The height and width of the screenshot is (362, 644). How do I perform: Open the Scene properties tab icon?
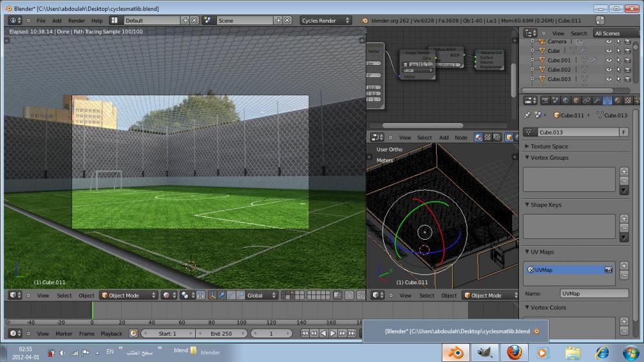[x=555, y=100]
